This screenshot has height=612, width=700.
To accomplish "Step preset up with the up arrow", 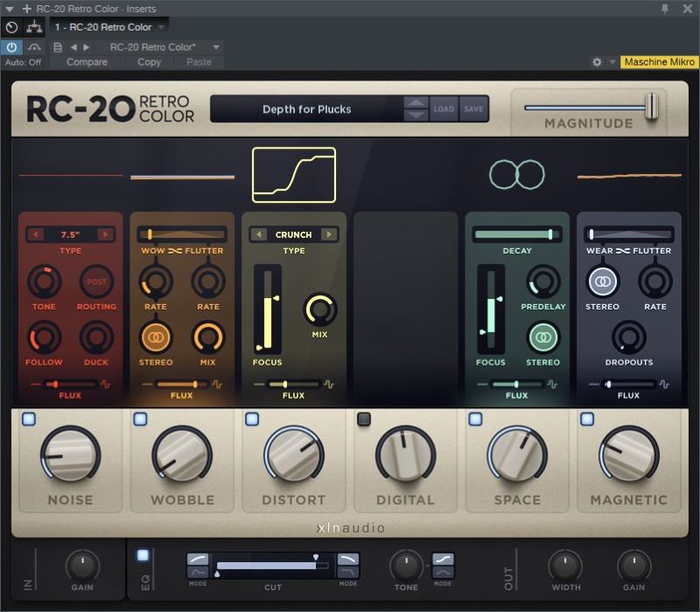I will [x=416, y=102].
